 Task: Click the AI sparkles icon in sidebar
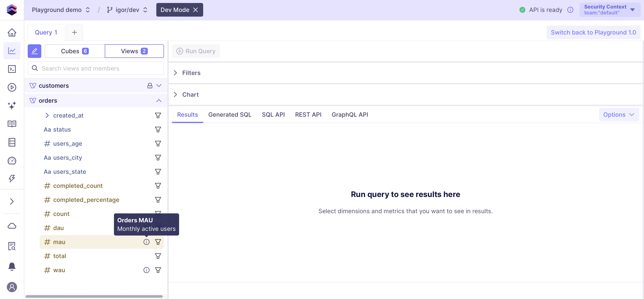tap(12, 105)
